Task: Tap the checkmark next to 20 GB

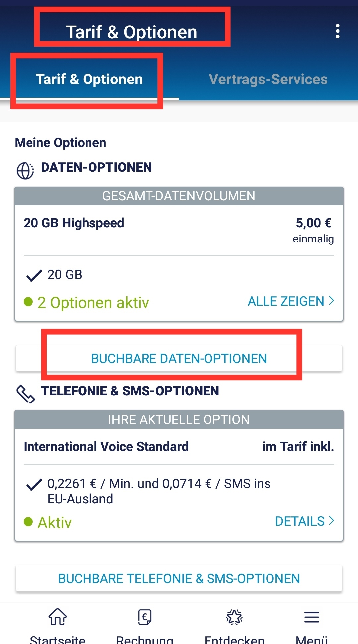Action: [34, 275]
